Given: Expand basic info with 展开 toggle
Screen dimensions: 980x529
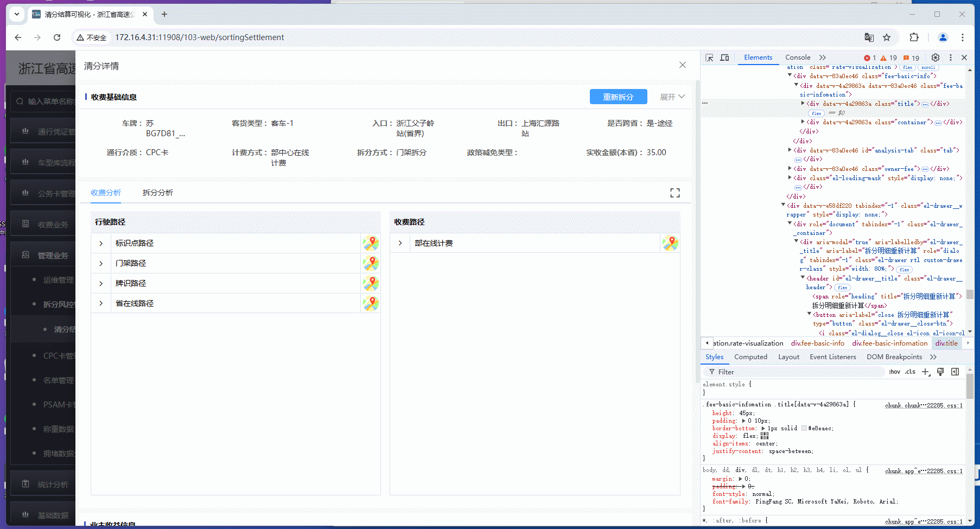Looking at the screenshot, I should click(672, 97).
